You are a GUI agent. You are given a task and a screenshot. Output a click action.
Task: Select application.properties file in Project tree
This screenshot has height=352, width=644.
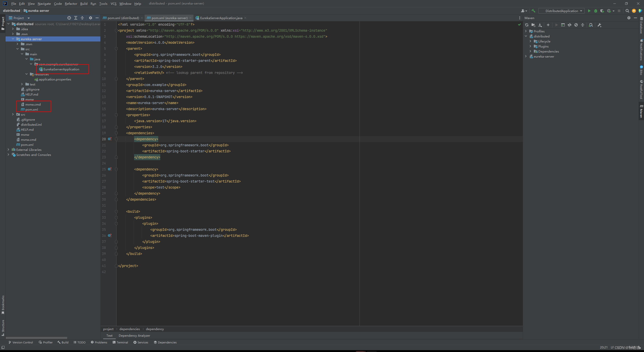55,79
